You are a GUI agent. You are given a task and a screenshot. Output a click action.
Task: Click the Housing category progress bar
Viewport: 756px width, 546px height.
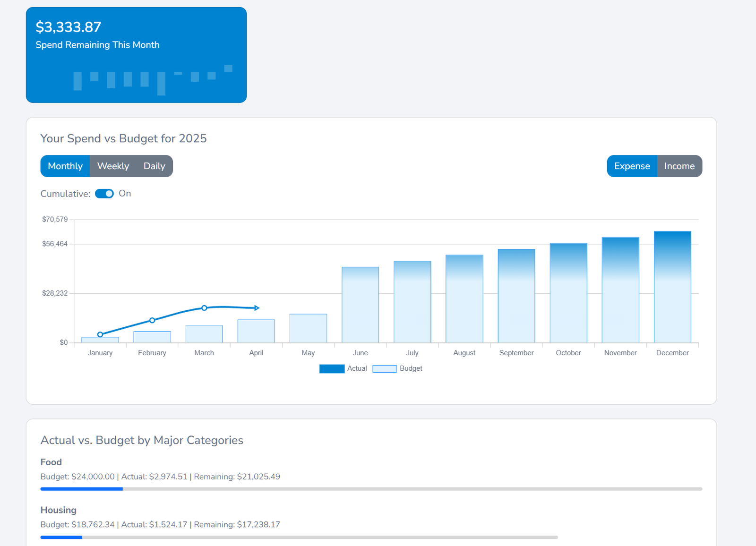click(x=299, y=537)
